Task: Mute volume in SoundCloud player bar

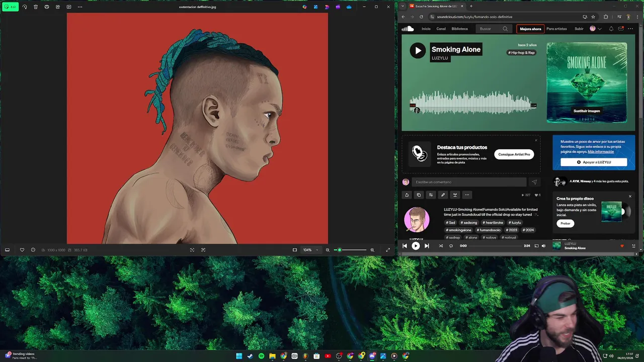Action: click(x=543, y=246)
